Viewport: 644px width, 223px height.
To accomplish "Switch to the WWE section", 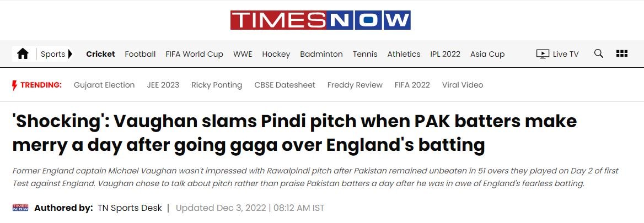I will pyautogui.click(x=243, y=54).
